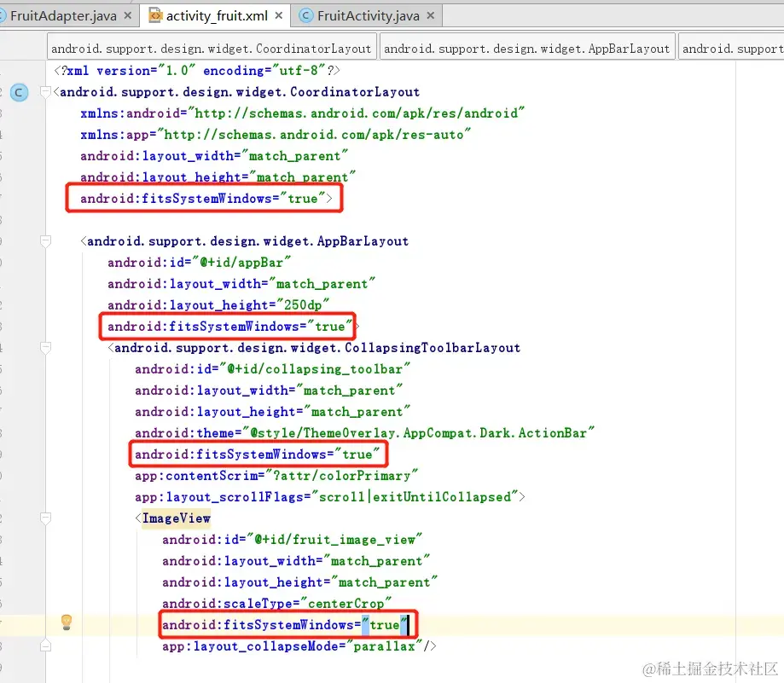Collapse the CollapsingToolbarLayout fold marker
Screen dimensions: 784x683
[45, 348]
